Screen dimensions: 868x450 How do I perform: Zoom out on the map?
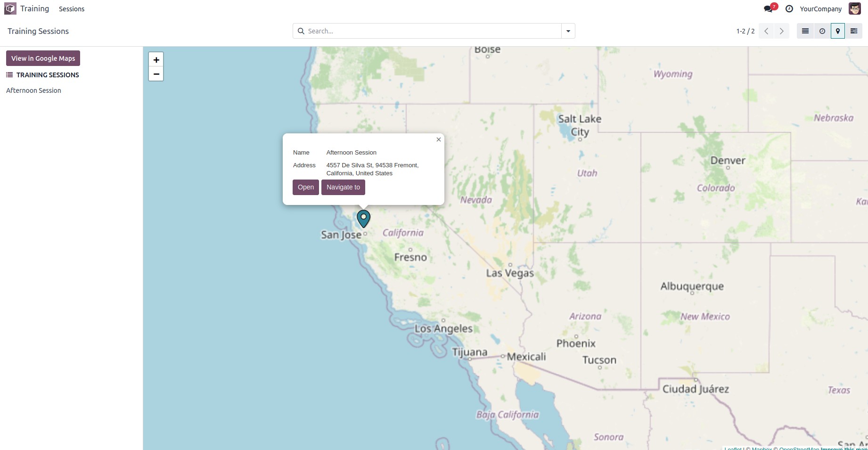156,74
